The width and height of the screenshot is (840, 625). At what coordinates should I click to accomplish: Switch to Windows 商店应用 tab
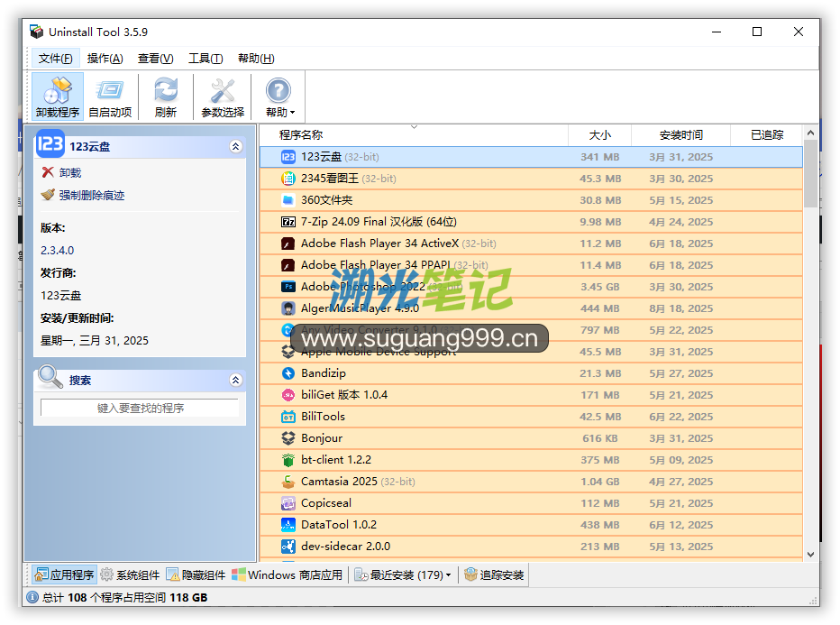tap(288, 574)
